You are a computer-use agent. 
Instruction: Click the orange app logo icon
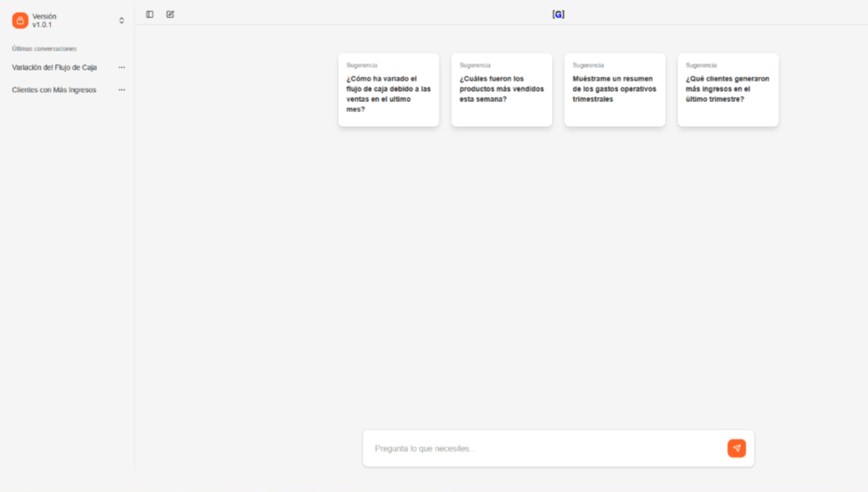click(x=20, y=20)
